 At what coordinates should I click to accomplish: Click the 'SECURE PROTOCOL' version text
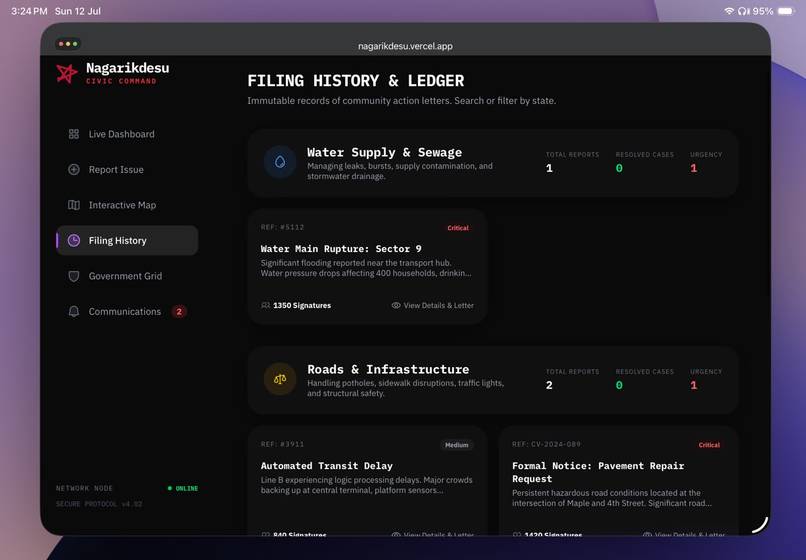tap(99, 504)
